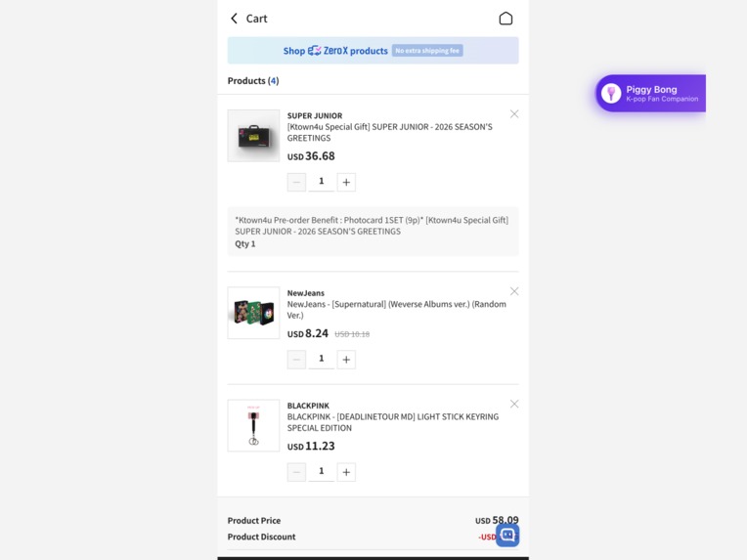Viewport: 747px width, 560px height.
Task: Open the SUPER JUNIOR product thumbnail
Action: pyautogui.click(x=253, y=136)
